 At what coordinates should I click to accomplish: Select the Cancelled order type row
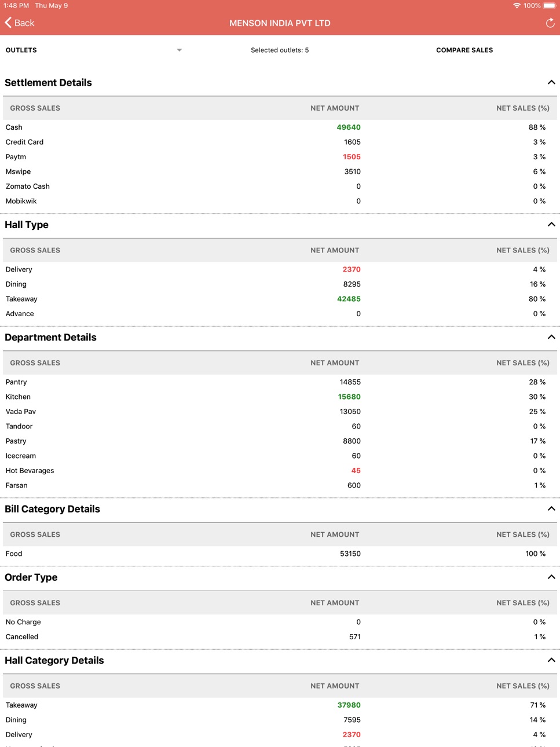280,637
